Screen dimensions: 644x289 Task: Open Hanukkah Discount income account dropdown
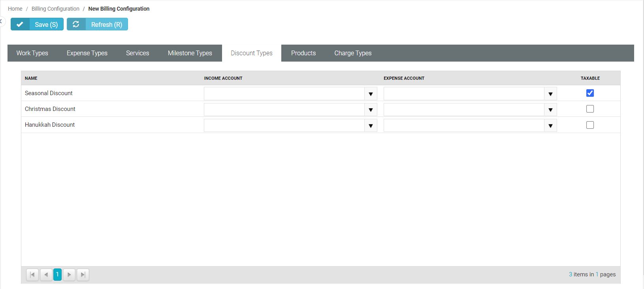click(371, 126)
